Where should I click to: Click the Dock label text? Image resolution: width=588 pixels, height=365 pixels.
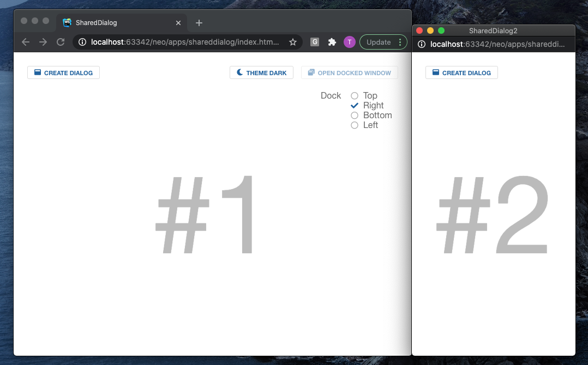click(x=331, y=95)
